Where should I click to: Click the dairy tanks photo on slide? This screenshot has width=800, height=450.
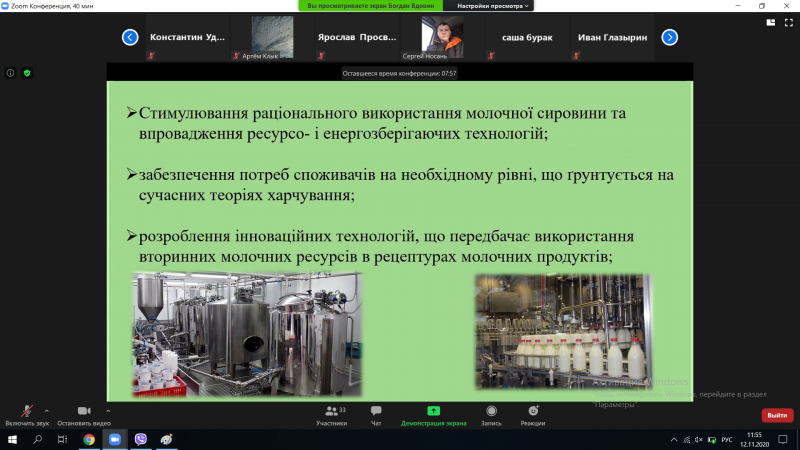[x=247, y=334]
